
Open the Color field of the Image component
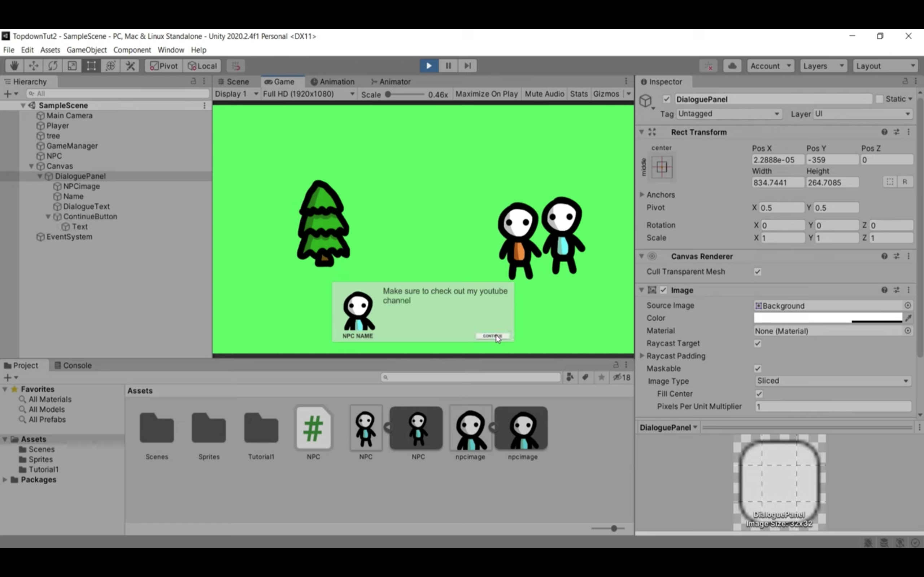pos(829,318)
